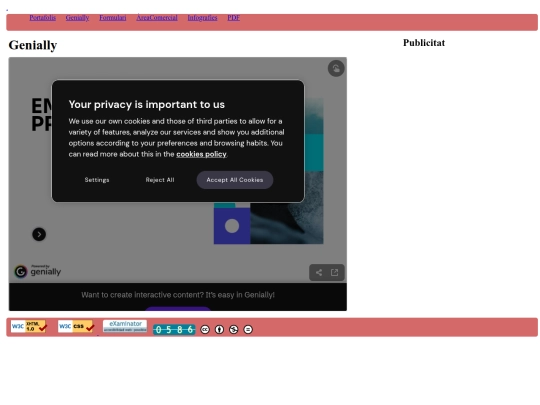Click the share icon in the Genially viewer
Viewport: 540px width, 405px height.
point(319,272)
